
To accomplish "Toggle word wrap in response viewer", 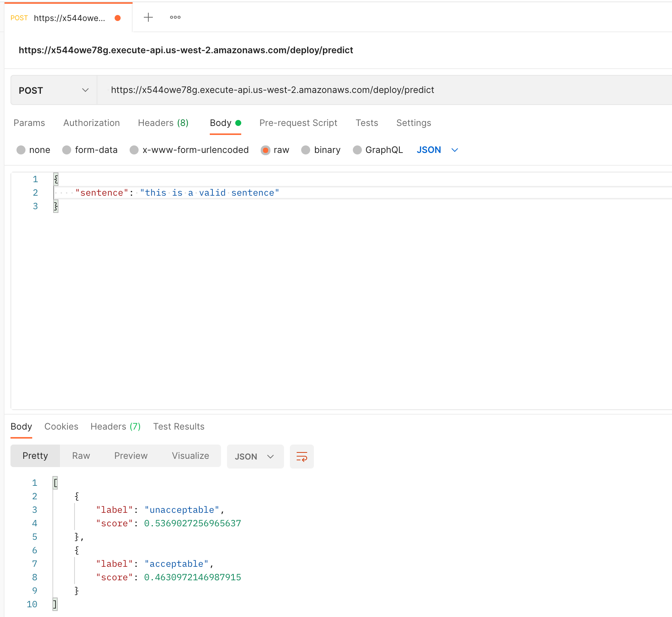I will pos(302,457).
